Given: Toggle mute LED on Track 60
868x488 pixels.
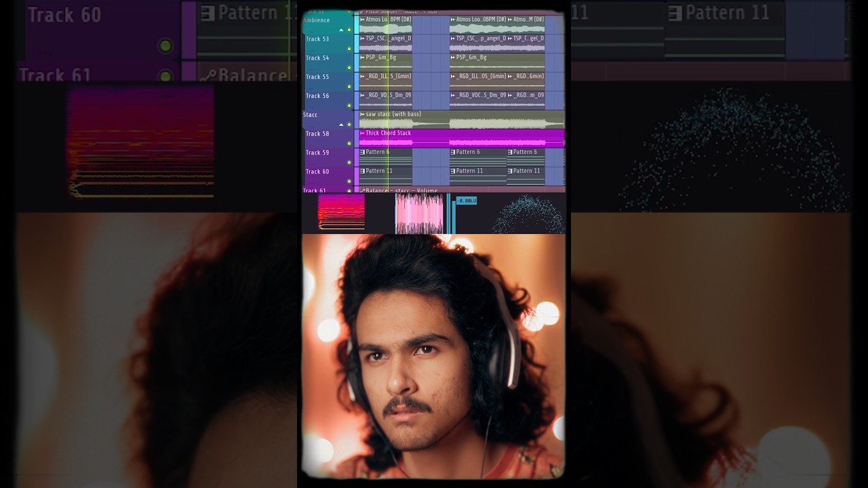Looking at the screenshot, I should point(350,182).
